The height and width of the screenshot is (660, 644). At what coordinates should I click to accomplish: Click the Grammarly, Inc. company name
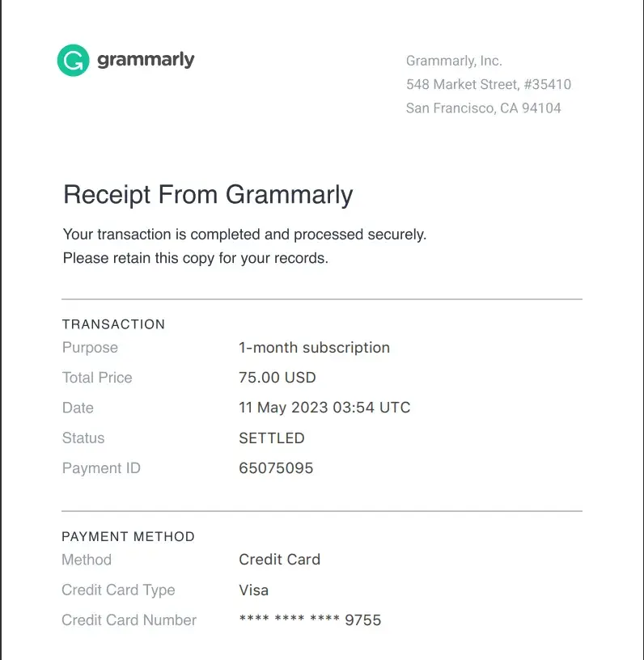454,61
